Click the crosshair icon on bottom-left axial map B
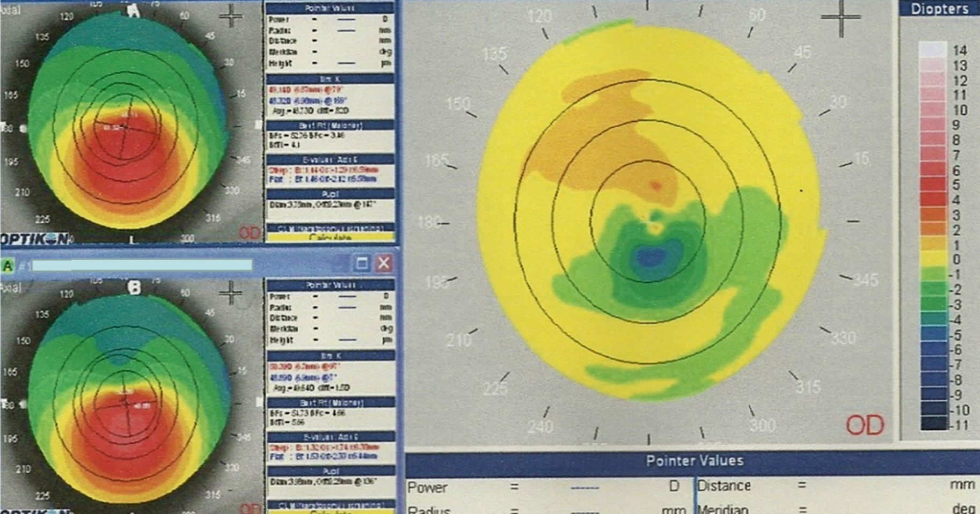Viewport: 980px width, 514px height. tap(231, 293)
